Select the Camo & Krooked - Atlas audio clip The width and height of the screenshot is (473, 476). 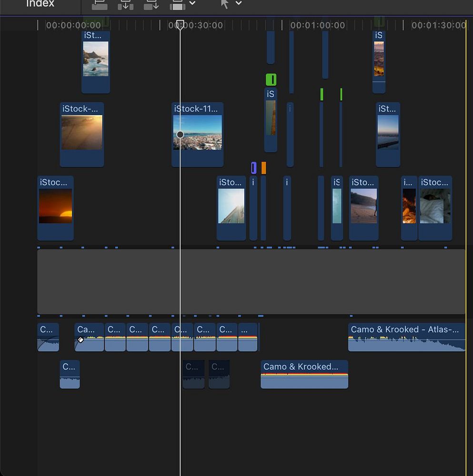tap(406, 337)
